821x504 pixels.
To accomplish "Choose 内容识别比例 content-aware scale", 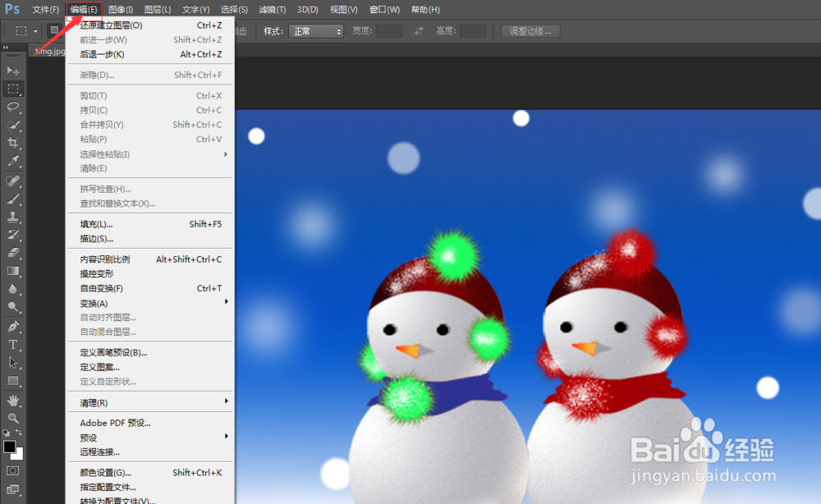I will coord(149,259).
